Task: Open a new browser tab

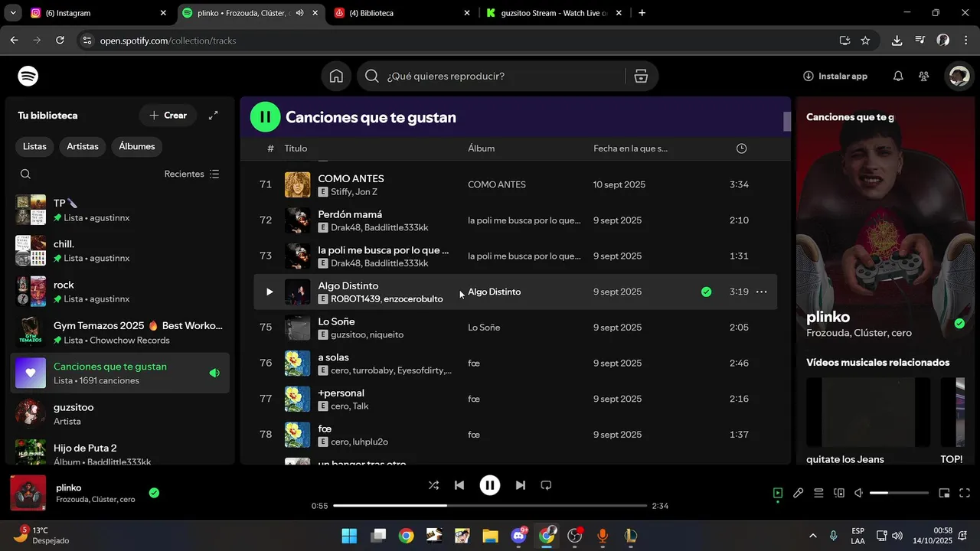Action: pyautogui.click(x=642, y=13)
